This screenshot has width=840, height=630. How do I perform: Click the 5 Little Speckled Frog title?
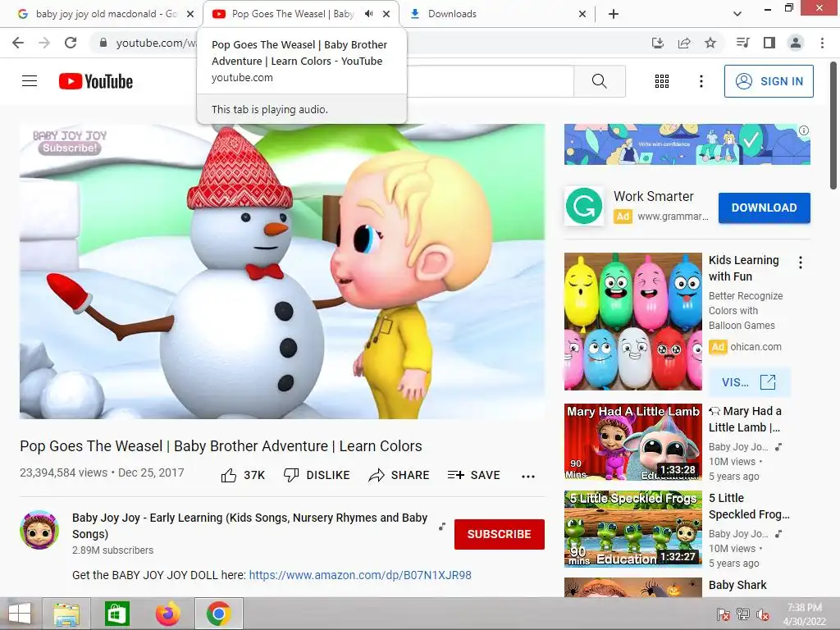[x=749, y=506]
